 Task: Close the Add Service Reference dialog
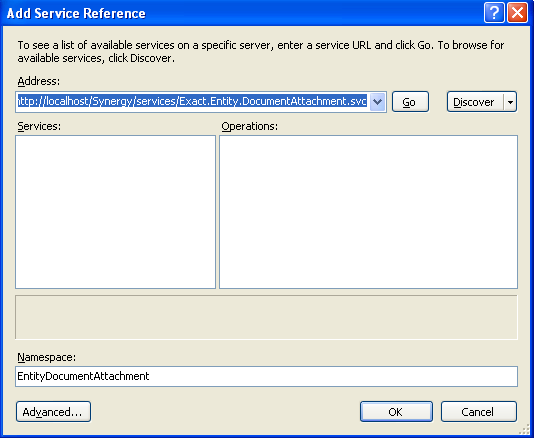point(517,13)
